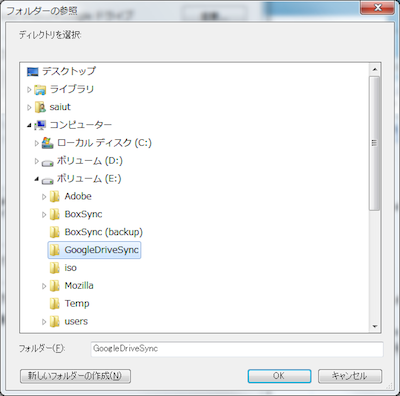Image resolution: width=400 pixels, height=396 pixels.
Task: Click the OK button
Action: [279, 376]
